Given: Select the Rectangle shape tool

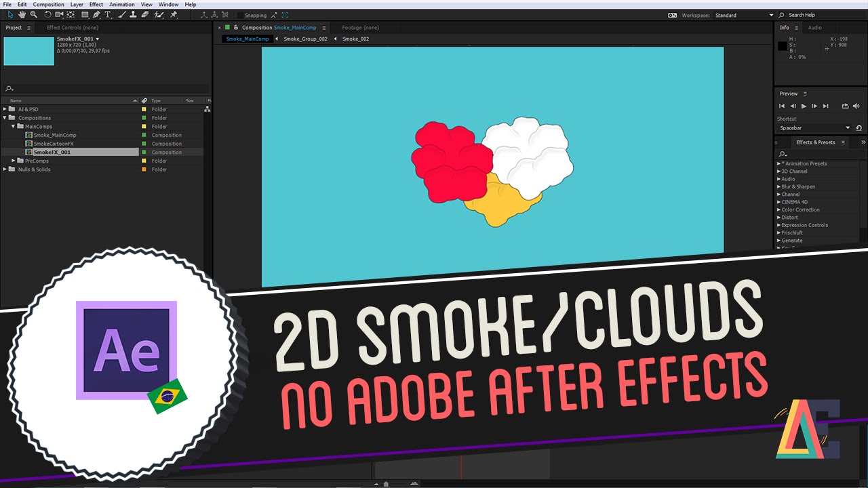Looking at the screenshot, I should coord(85,15).
